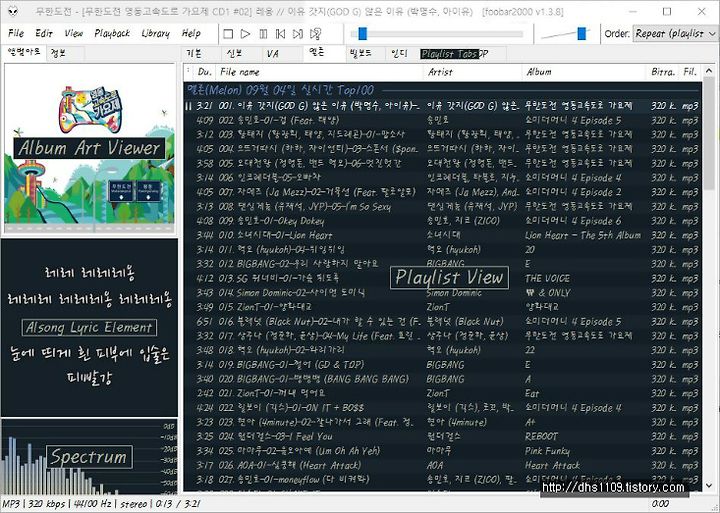The image size is (720, 513).
Task: Click the Stop playback button
Action: tap(228, 34)
